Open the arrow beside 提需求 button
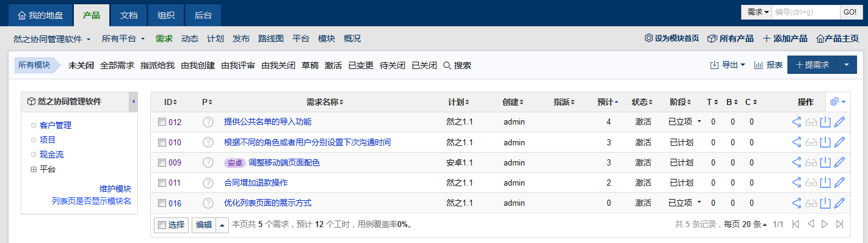 [846, 65]
